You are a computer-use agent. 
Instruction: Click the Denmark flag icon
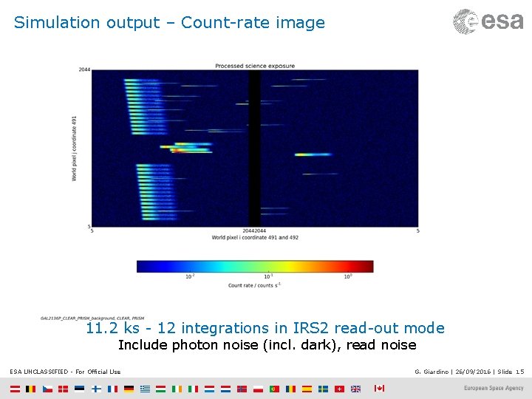point(64,389)
